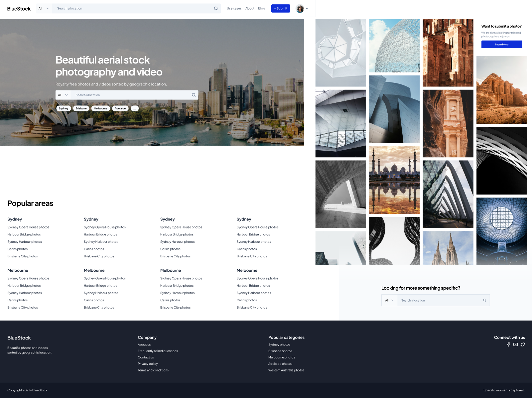Expand the account menu chevron beside the avatar
The image size is (532, 399).
coord(307,9)
